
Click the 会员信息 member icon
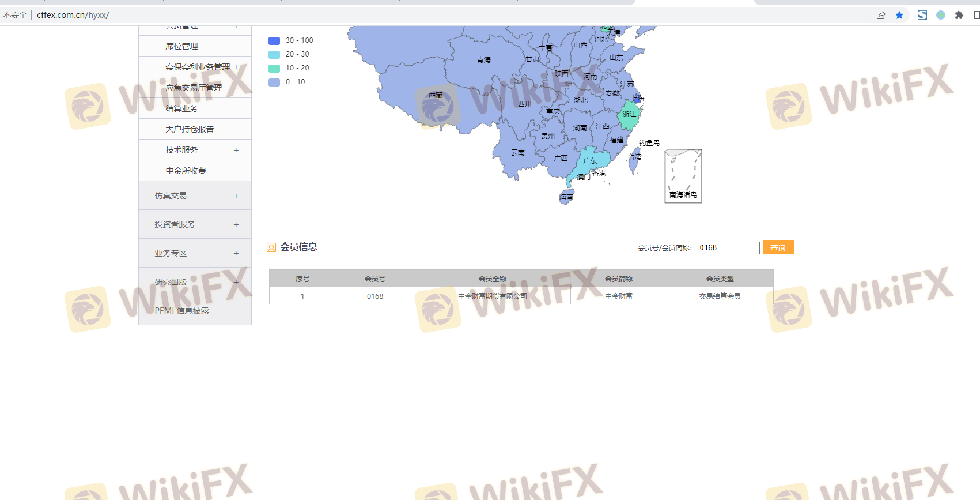(x=271, y=247)
